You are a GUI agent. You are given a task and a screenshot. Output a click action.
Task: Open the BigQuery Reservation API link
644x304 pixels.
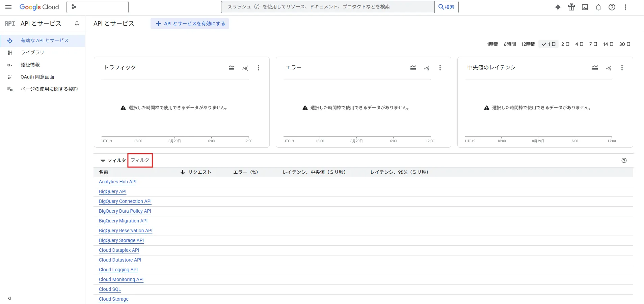tap(126, 231)
